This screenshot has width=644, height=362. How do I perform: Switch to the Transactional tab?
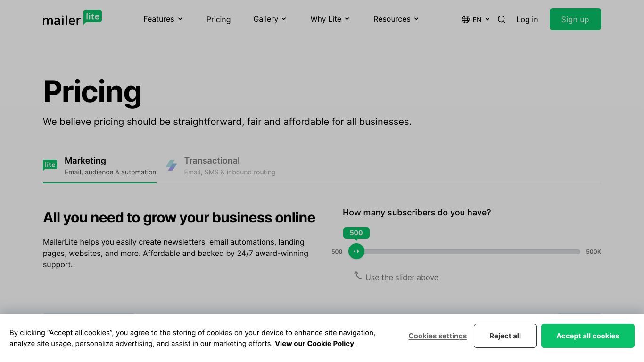(221, 166)
